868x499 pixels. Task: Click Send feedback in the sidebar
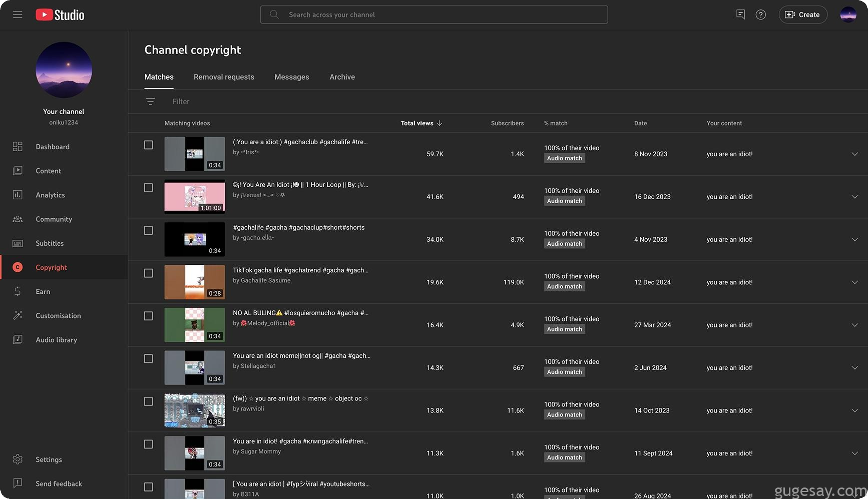(64, 483)
